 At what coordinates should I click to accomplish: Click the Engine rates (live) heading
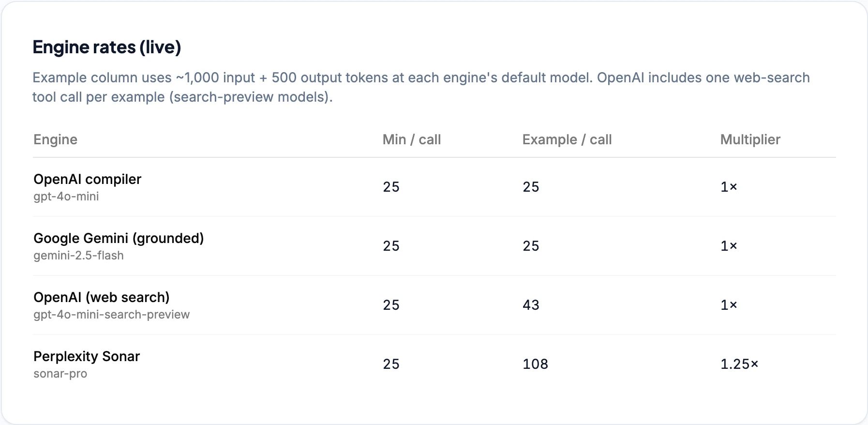106,47
